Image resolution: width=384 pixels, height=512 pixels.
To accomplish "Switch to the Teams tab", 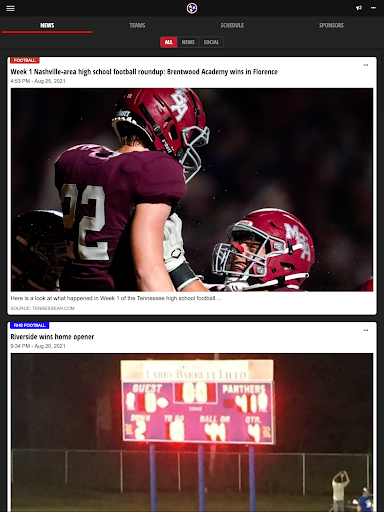I will 137,25.
